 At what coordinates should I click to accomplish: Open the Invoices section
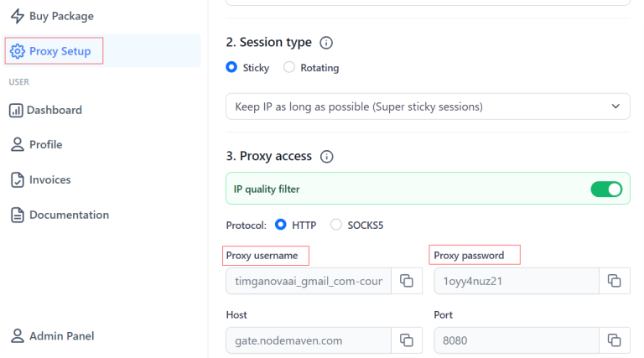(49, 179)
